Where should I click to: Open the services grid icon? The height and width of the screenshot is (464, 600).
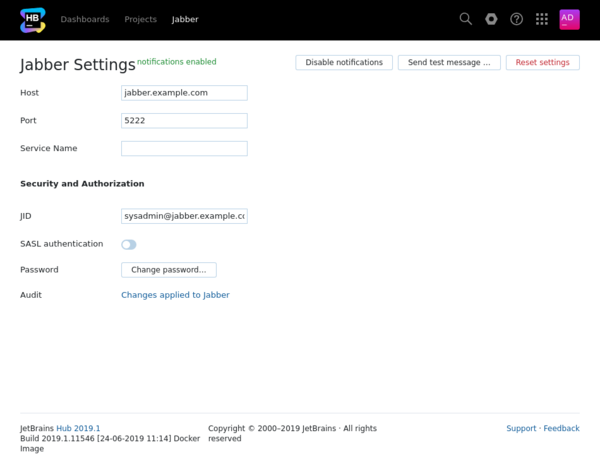pos(541,19)
